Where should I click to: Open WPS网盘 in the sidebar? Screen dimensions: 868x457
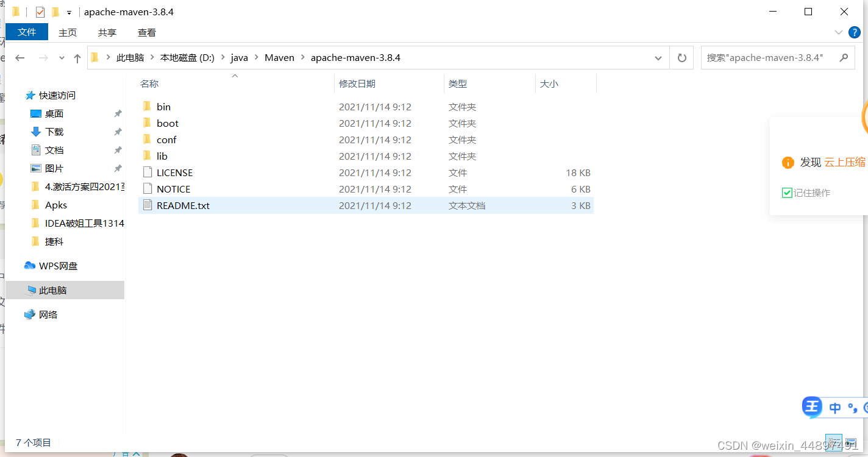click(52, 266)
